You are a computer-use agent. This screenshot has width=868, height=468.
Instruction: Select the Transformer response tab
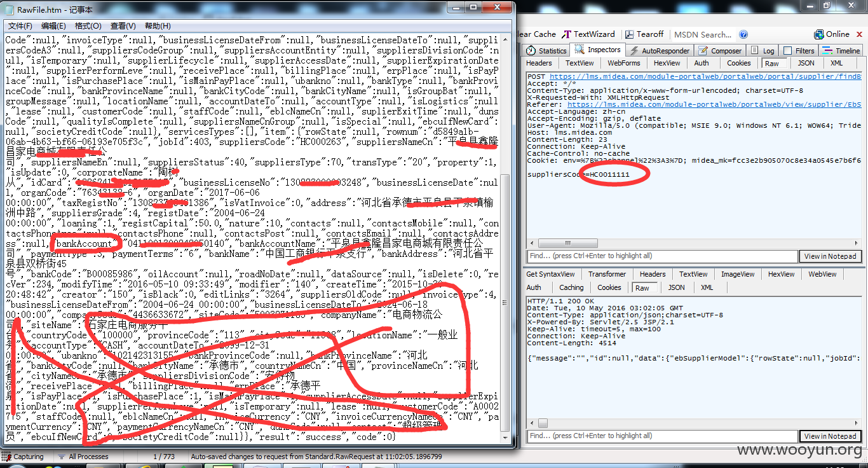pos(607,274)
